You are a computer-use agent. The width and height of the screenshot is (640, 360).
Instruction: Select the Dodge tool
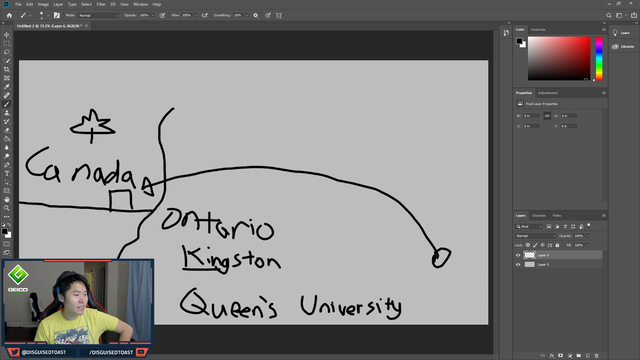click(7, 156)
